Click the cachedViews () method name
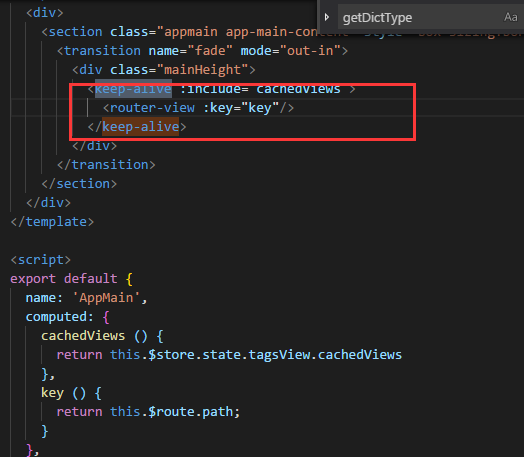524x457 pixels. click(83, 336)
